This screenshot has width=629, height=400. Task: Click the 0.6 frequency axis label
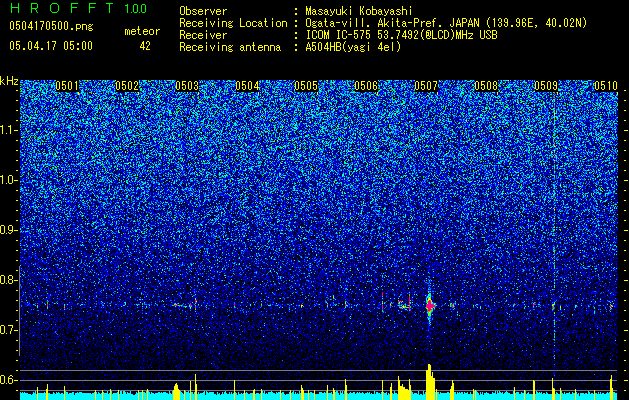(x=8, y=380)
